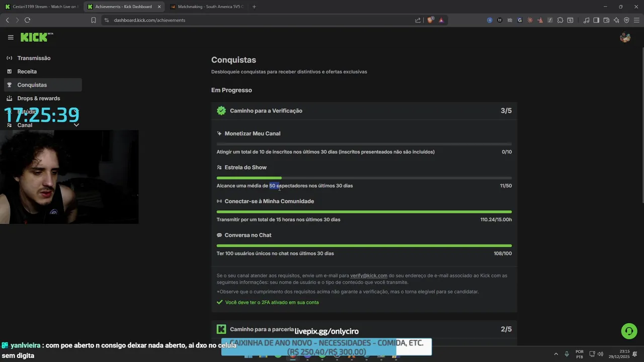
Task: Click the Drops & rewards icon
Action: coord(10,98)
